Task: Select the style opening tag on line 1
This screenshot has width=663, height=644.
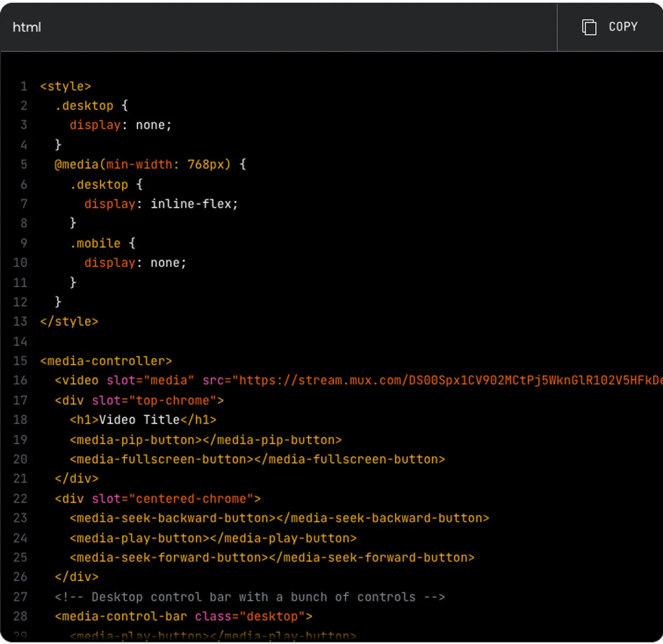Action: (x=65, y=86)
